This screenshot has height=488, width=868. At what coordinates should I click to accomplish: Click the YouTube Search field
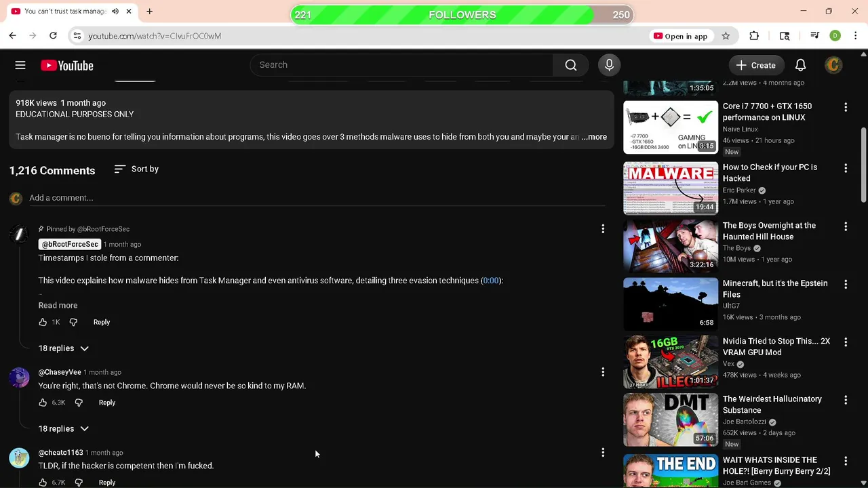pyautogui.click(x=401, y=65)
